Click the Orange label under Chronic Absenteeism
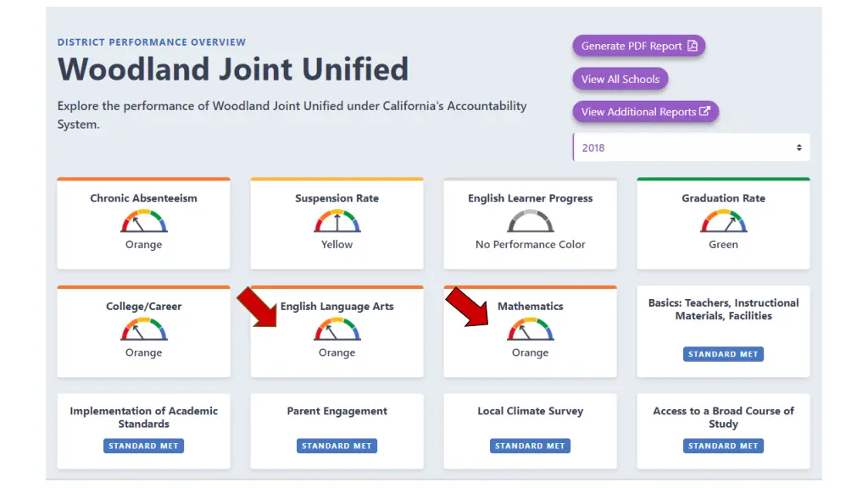This screenshot has height=488, width=868. click(143, 245)
